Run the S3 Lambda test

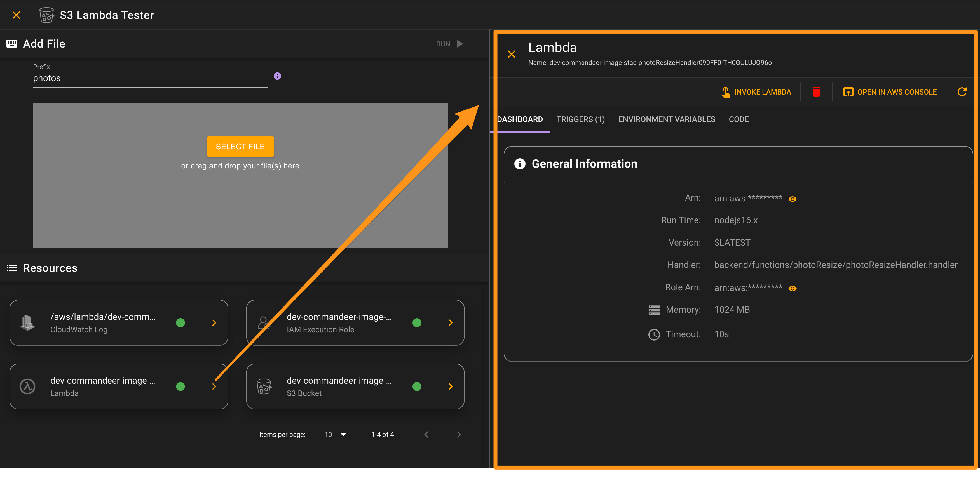[449, 44]
